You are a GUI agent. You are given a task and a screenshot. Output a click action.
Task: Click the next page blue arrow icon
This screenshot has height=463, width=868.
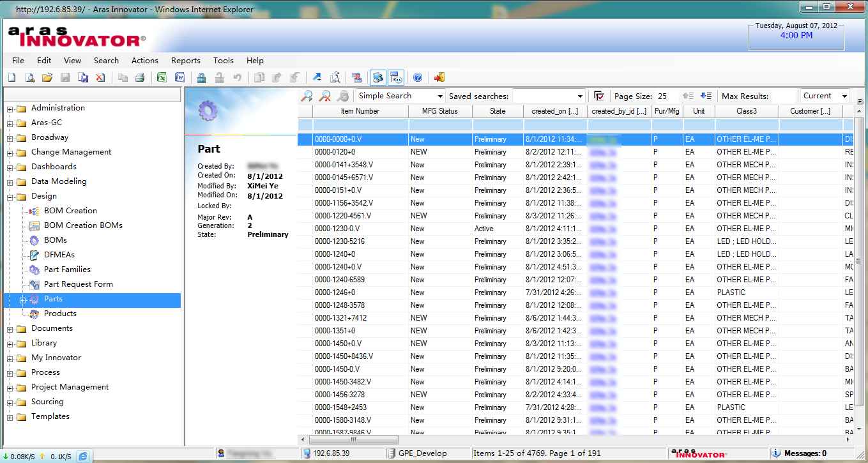(x=706, y=96)
